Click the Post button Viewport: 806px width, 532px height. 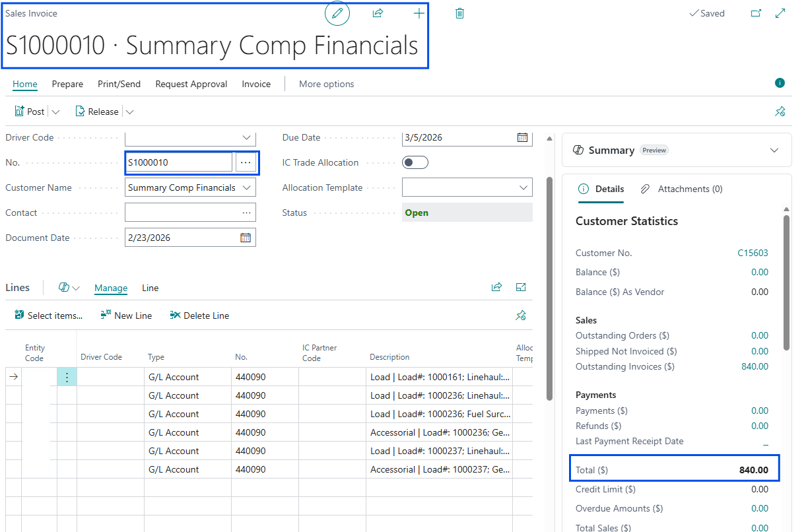click(30, 112)
